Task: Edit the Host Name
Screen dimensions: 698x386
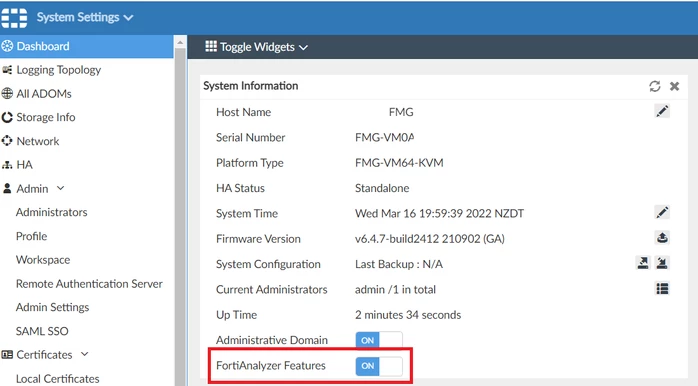Action: point(662,111)
